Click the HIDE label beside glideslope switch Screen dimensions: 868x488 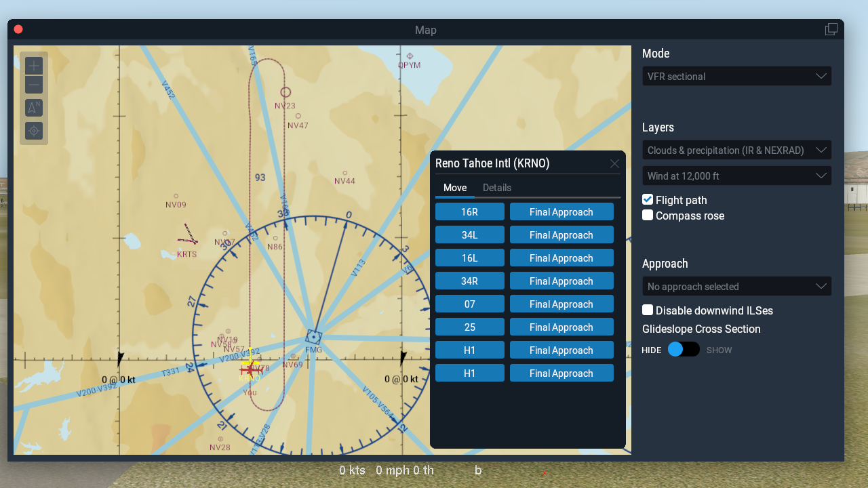(652, 350)
